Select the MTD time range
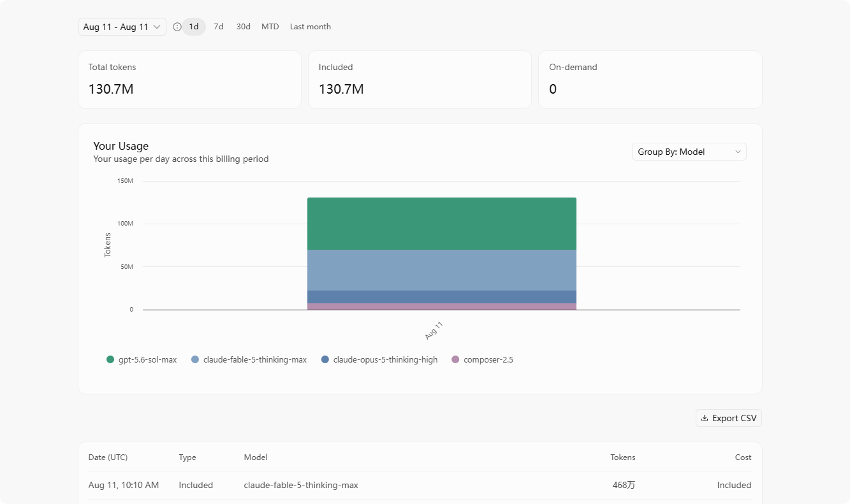 270,27
